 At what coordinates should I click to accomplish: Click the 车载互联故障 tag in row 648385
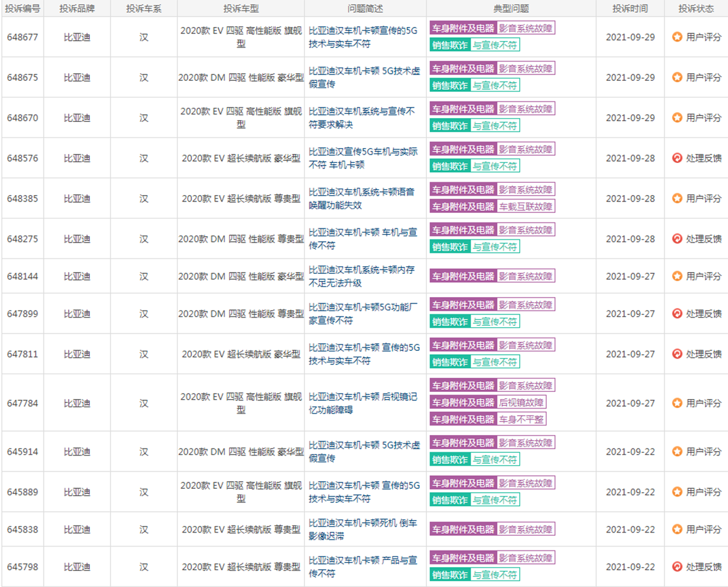526,207
